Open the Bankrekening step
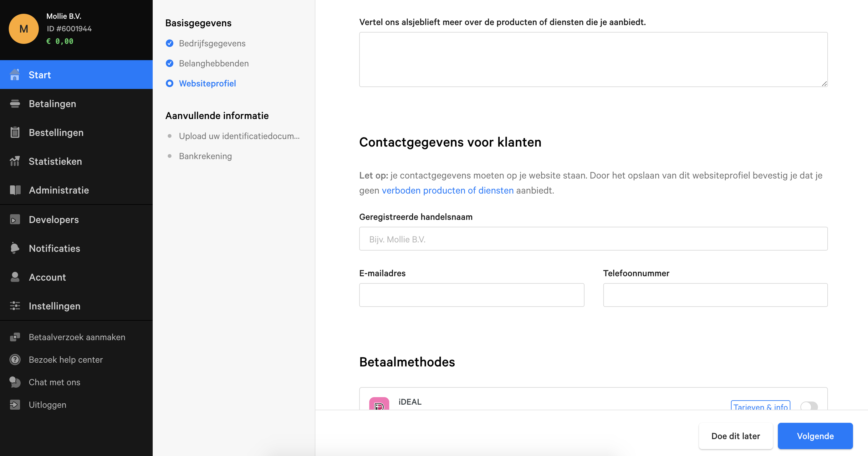The height and width of the screenshot is (456, 868). [205, 156]
